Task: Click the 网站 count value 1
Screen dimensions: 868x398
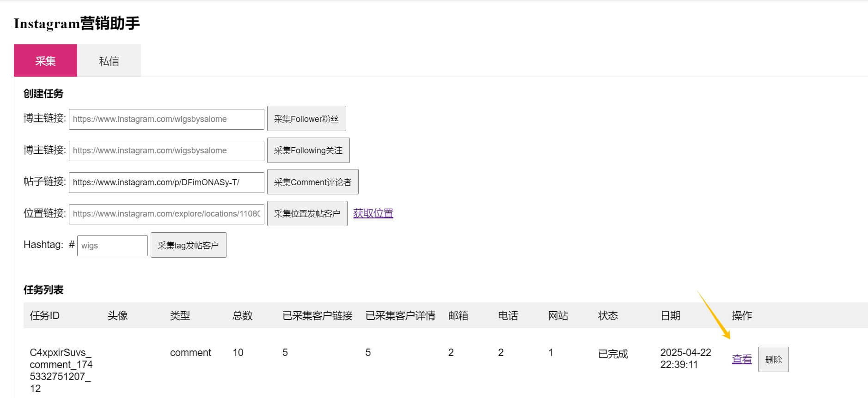Action: tap(551, 353)
